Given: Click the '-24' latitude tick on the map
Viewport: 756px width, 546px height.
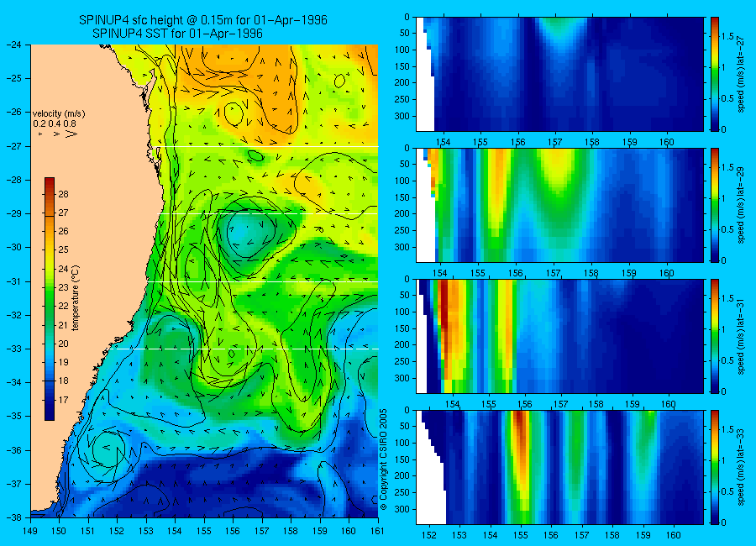Looking at the screenshot, I should pos(13,45).
